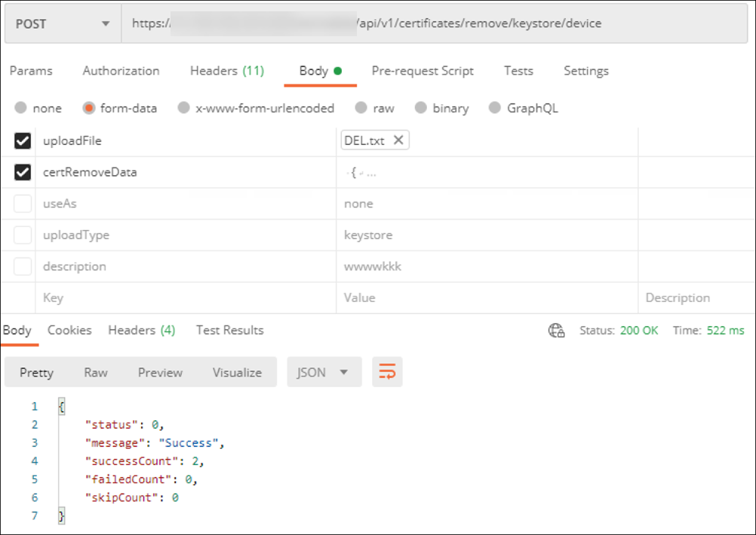
Task: Expand the JSON format dropdown
Action: (324, 372)
